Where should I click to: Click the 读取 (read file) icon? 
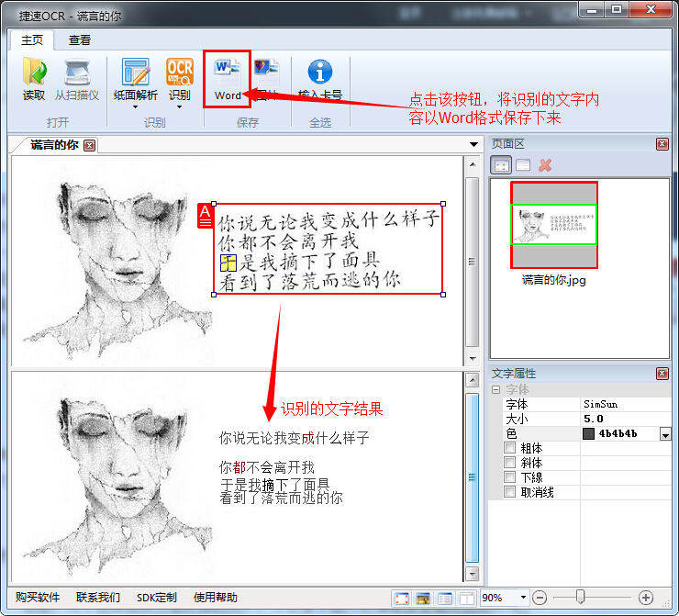tap(34, 72)
